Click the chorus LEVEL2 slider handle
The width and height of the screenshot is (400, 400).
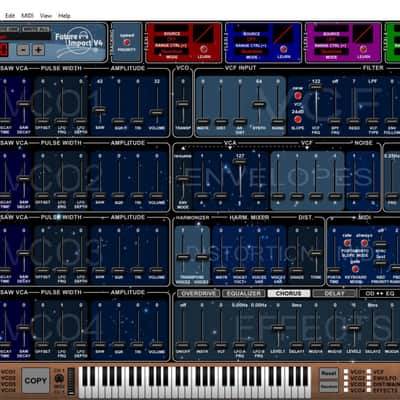click(x=354, y=328)
